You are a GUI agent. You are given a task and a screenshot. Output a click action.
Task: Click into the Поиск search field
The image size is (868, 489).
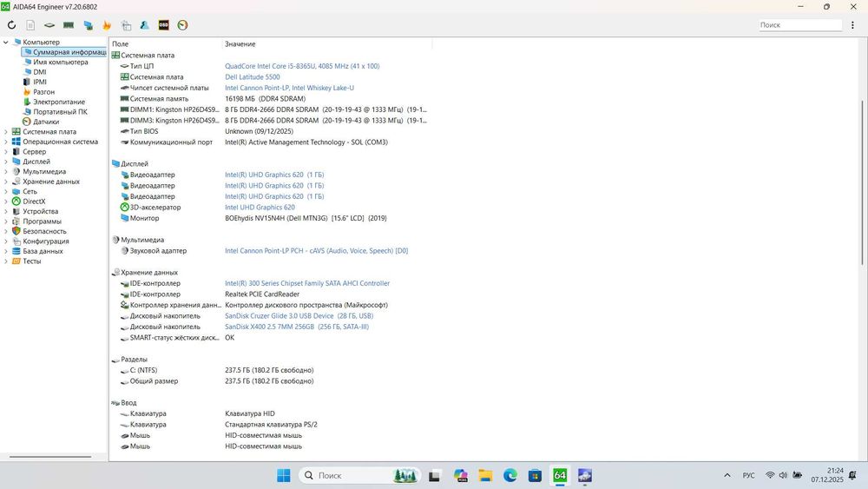click(x=800, y=25)
